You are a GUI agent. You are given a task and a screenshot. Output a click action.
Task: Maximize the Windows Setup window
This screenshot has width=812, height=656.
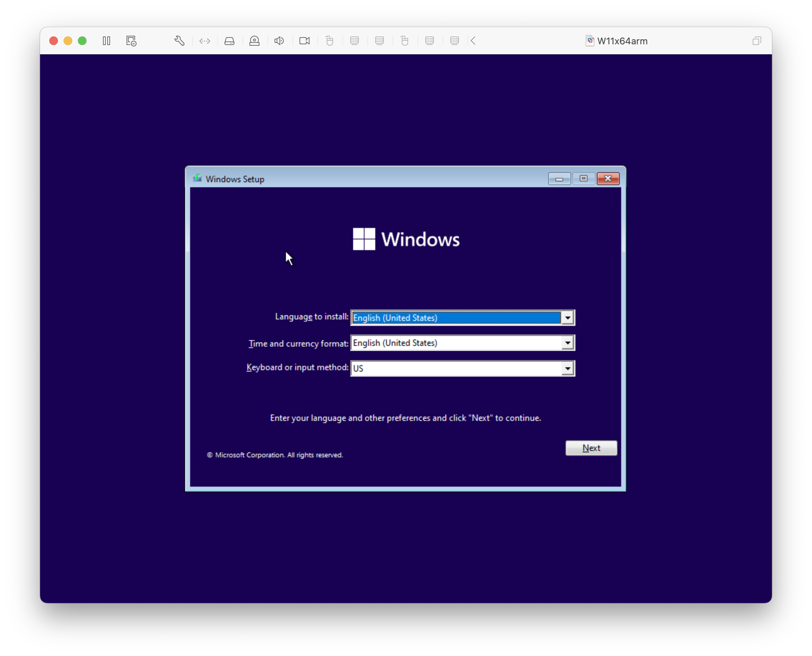[x=583, y=179]
